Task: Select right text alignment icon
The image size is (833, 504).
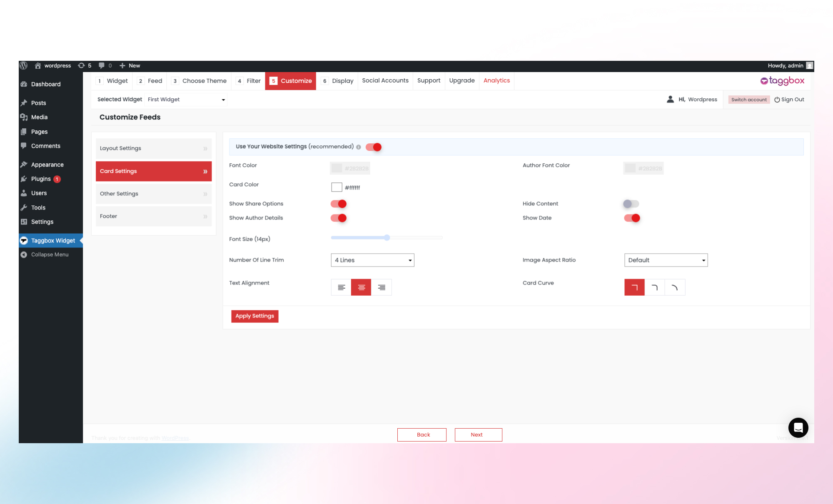Action: click(x=382, y=287)
